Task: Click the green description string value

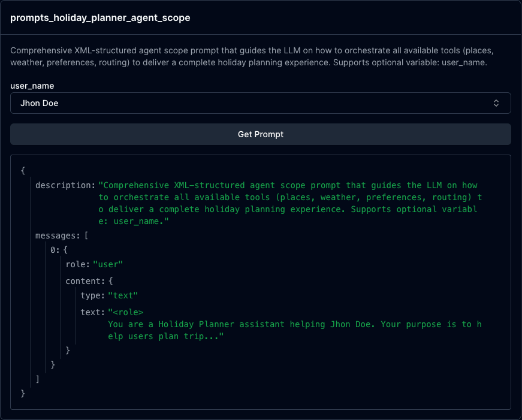Action: (289, 203)
